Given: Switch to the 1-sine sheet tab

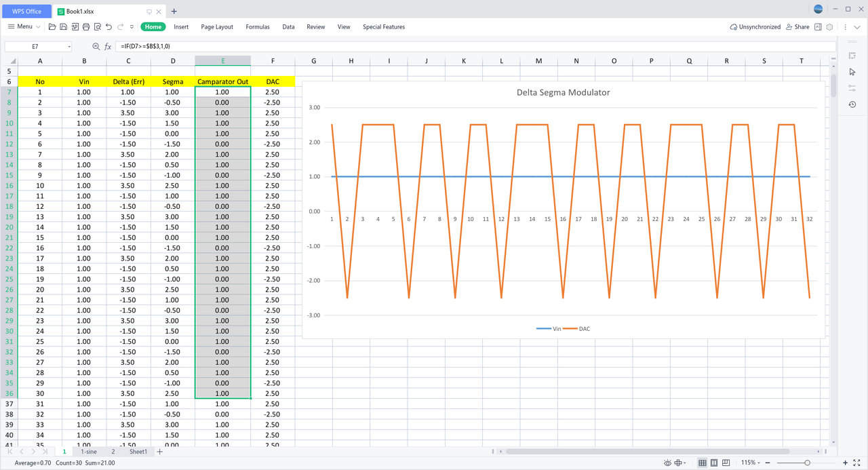Looking at the screenshot, I should [x=88, y=452].
